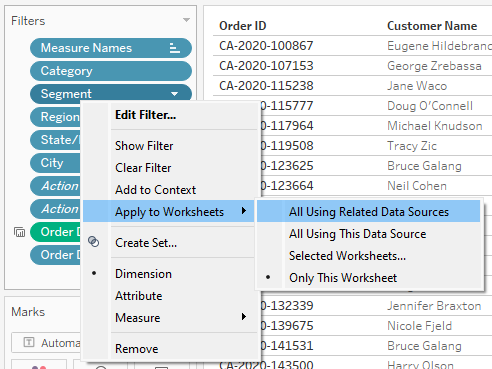Click the Category filter pill
The height and width of the screenshot is (369, 492).
(111, 71)
